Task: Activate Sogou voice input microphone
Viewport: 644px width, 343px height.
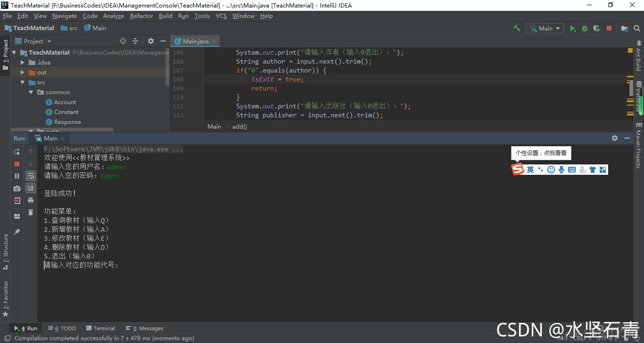Action: [561, 170]
